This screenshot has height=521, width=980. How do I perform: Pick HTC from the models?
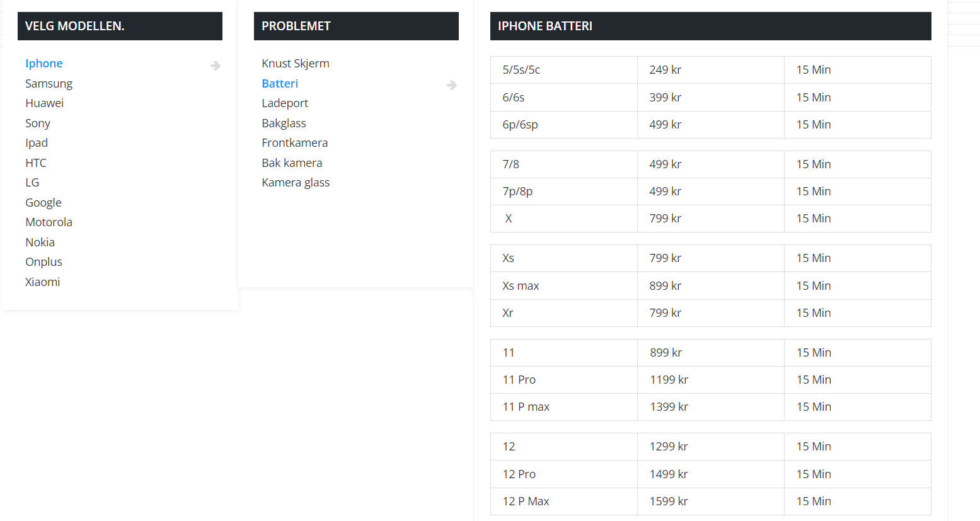coord(36,163)
